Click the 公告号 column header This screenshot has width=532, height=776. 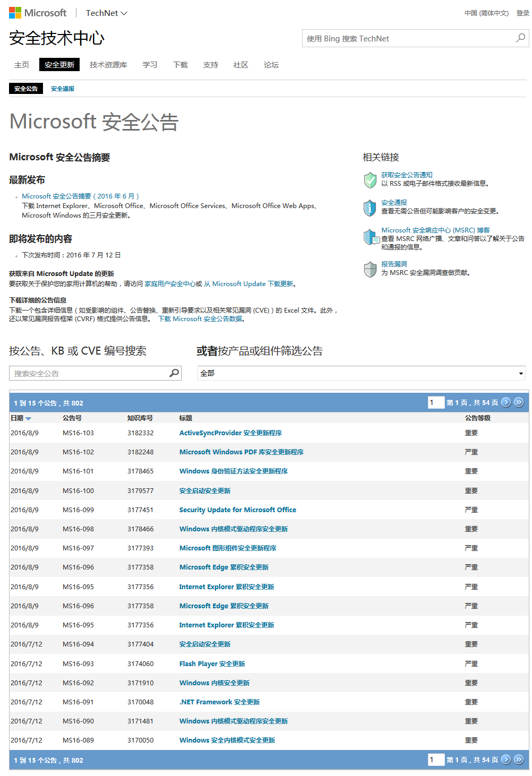[72, 418]
